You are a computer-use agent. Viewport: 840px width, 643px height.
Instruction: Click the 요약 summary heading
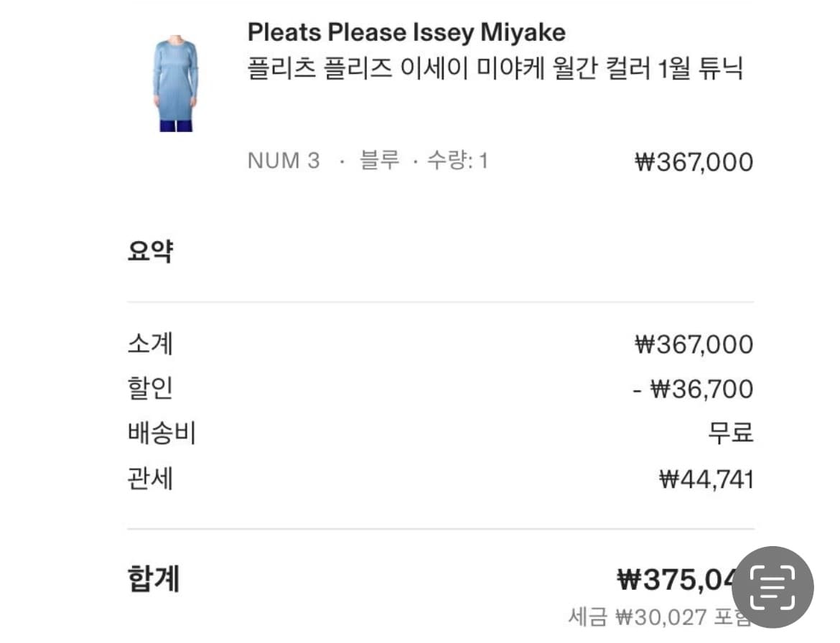tap(151, 250)
